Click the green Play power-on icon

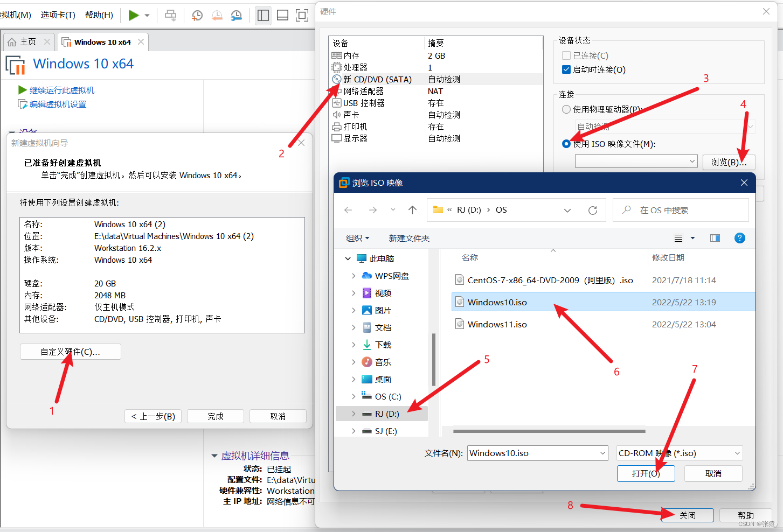pyautogui.click(x=134, y=15)
